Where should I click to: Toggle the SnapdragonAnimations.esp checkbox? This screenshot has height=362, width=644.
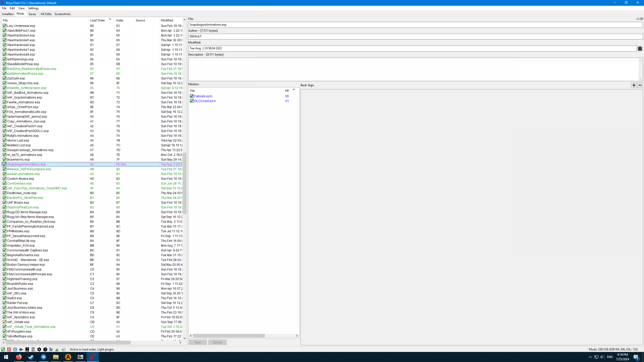click(x=5, y=164)
